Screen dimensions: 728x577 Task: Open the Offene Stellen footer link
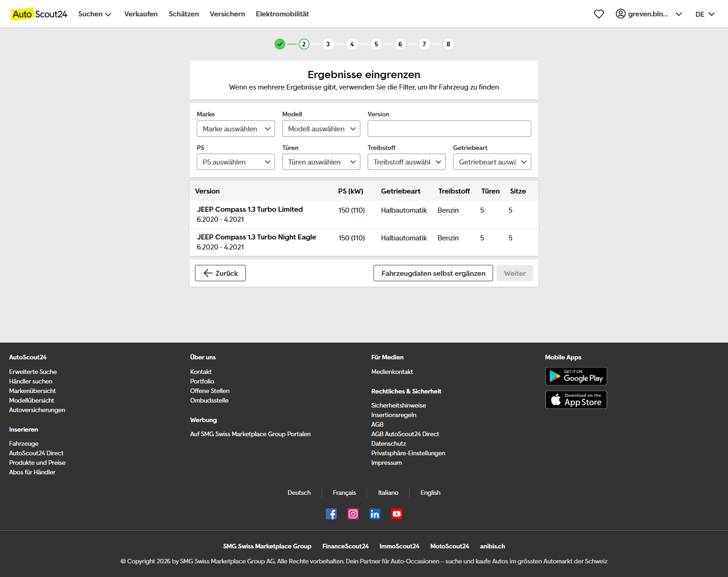210,391
